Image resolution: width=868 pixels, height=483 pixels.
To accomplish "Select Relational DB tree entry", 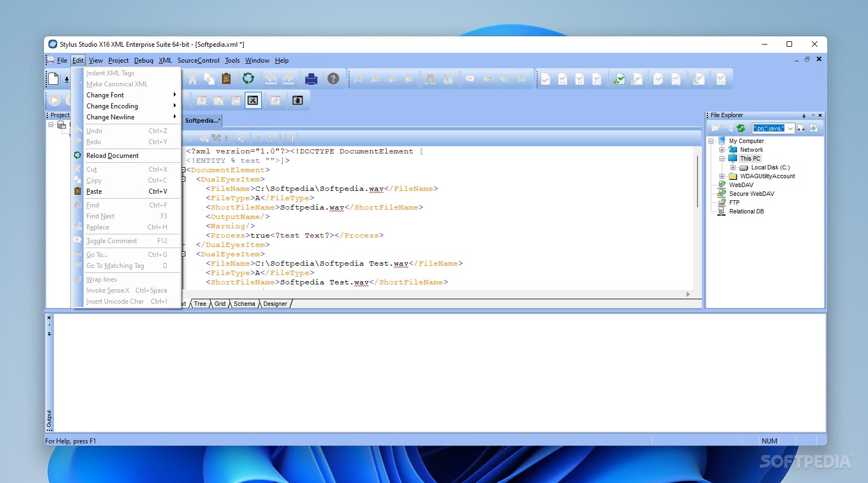I will [746, 211].
